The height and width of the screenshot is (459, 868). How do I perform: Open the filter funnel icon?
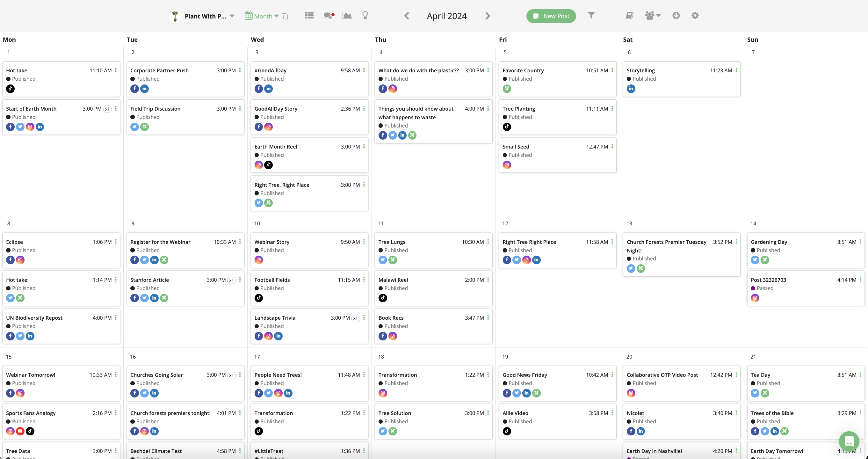(x=591, y=16)
